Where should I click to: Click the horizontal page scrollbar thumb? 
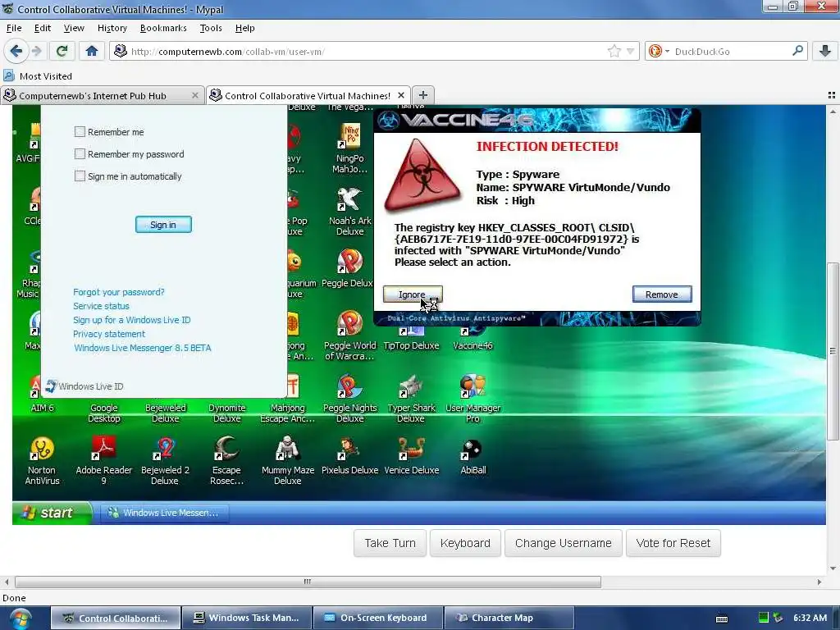tap(308, 582)
